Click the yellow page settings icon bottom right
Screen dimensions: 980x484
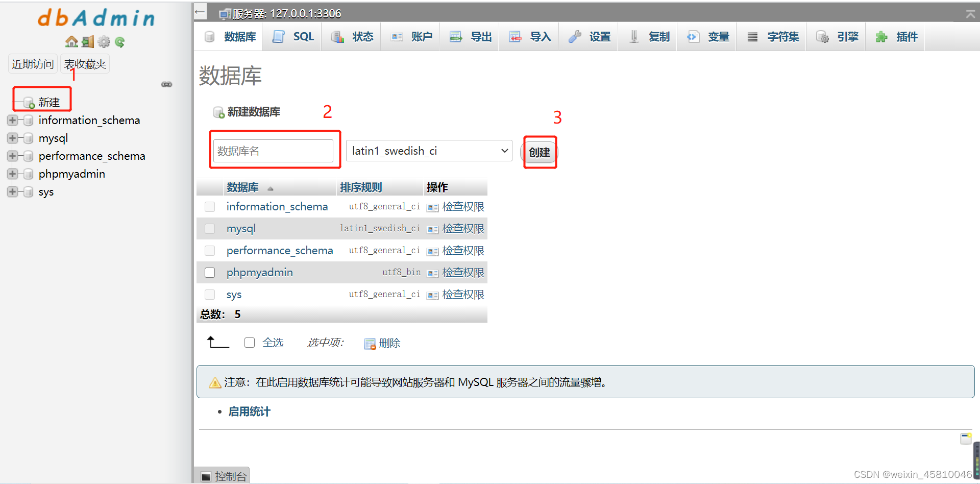[x=966, y=439]
